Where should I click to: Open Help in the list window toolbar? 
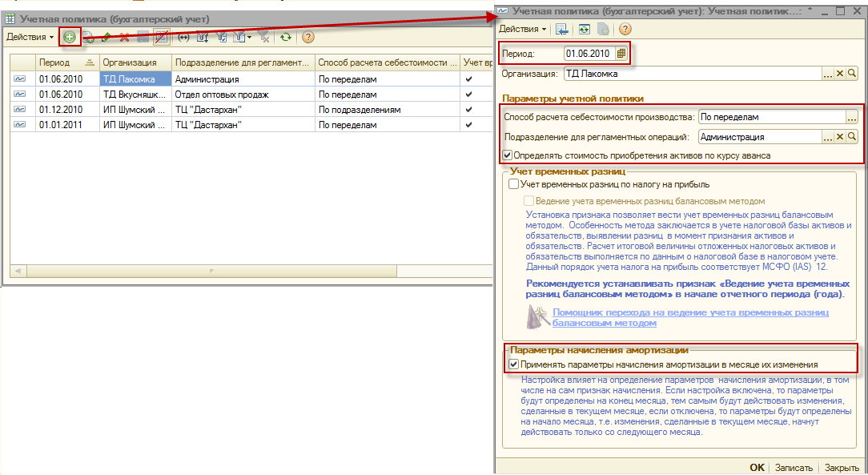(x=307, y=37)
